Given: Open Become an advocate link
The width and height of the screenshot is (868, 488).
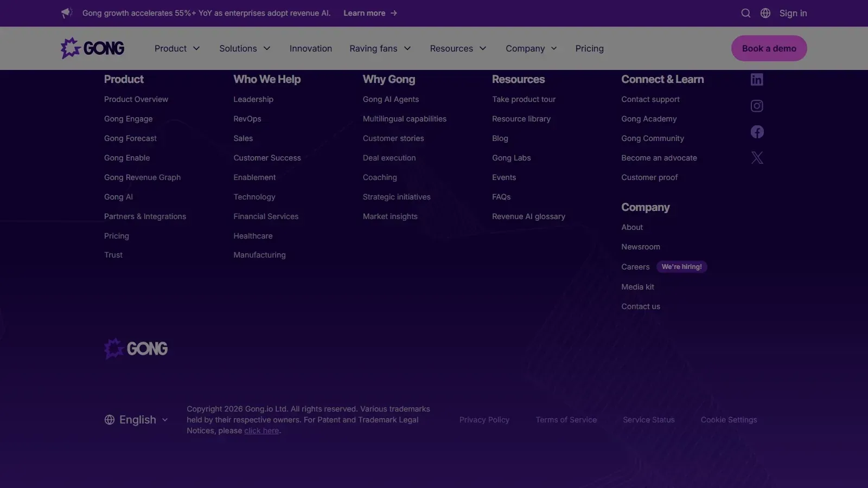Looking at the screenshot, I should point(659,158).
